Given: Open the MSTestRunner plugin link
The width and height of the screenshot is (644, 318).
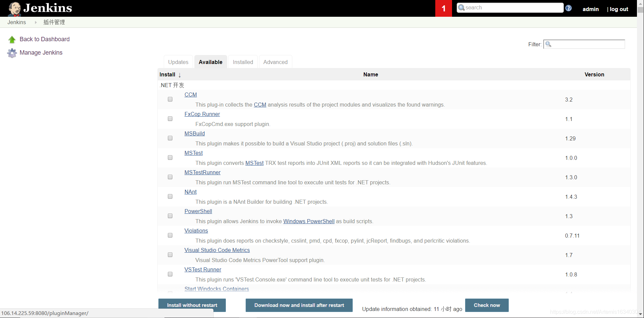Looking at the screenshot, I should 202,173.
